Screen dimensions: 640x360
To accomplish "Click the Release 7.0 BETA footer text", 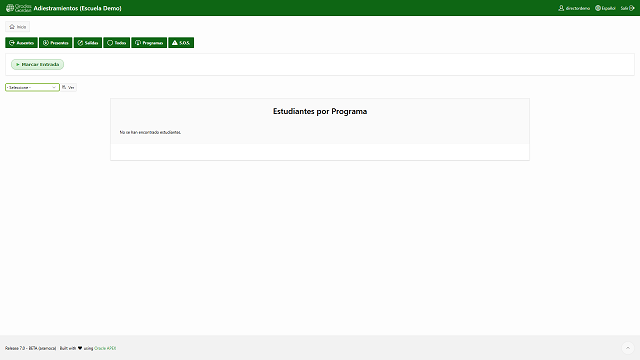I will pyautogui.click(x=31, y=349).
